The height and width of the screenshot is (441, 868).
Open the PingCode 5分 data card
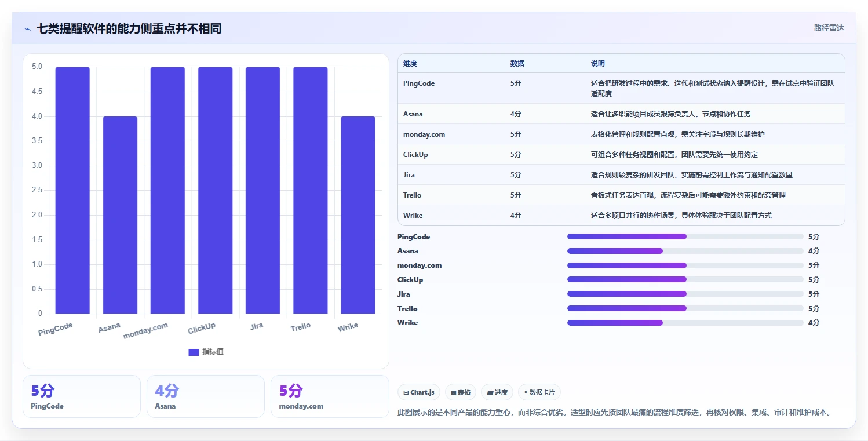(x=82, y=396)
